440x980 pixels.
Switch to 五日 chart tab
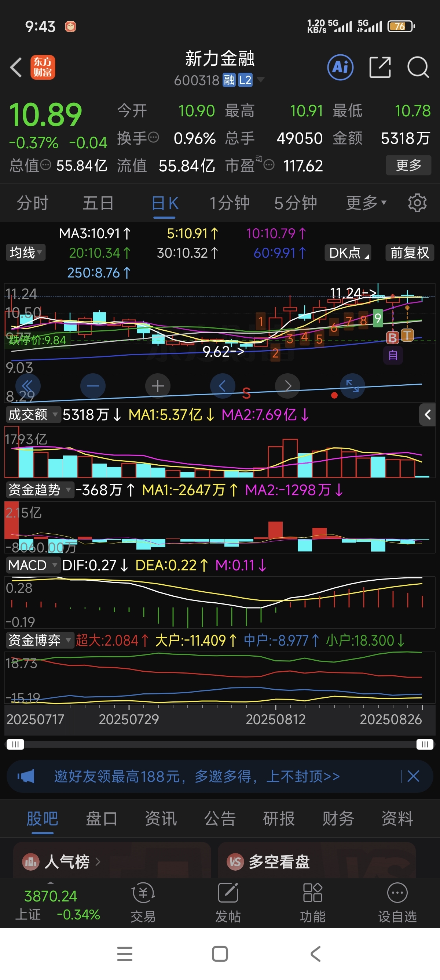point(98,203)
